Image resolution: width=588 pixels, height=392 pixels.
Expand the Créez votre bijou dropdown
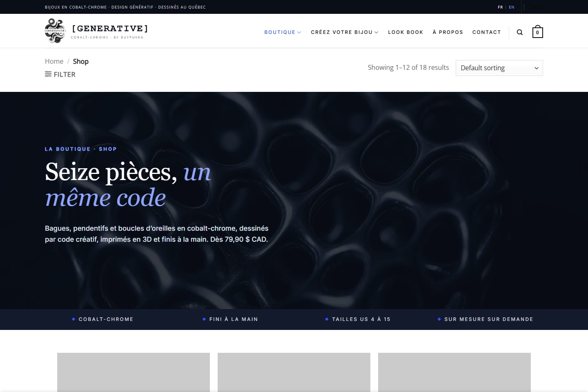345,32
